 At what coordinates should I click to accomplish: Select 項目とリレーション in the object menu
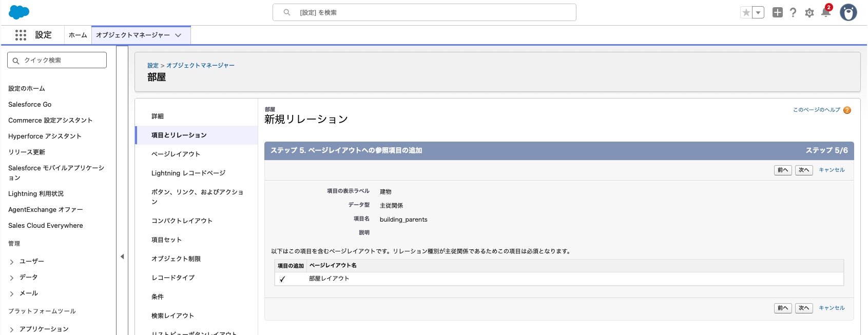coord(197,135)
